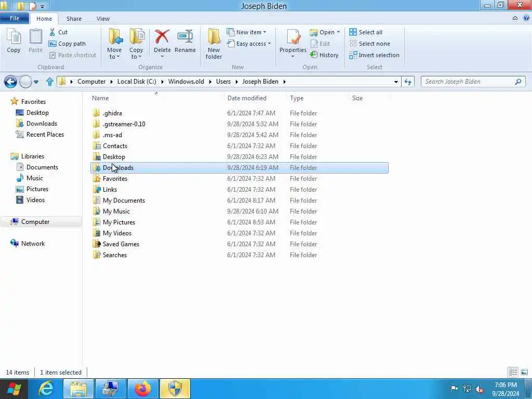Refresh the current folder view

(408, 82)
